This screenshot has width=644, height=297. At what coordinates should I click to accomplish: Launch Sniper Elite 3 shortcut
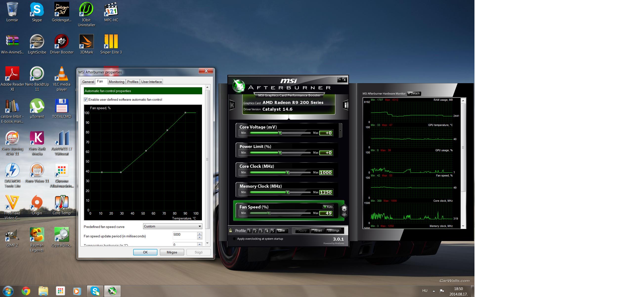(x=111, y=44)
